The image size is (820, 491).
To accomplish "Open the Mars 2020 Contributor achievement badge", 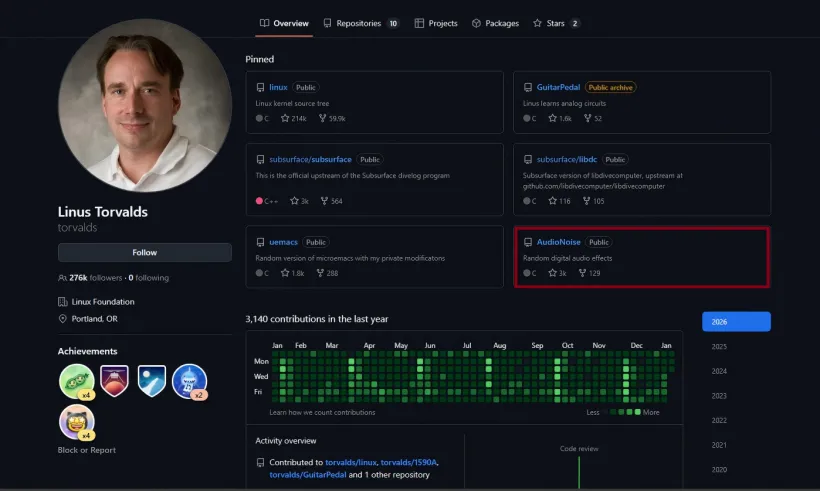I will (114, 381).
